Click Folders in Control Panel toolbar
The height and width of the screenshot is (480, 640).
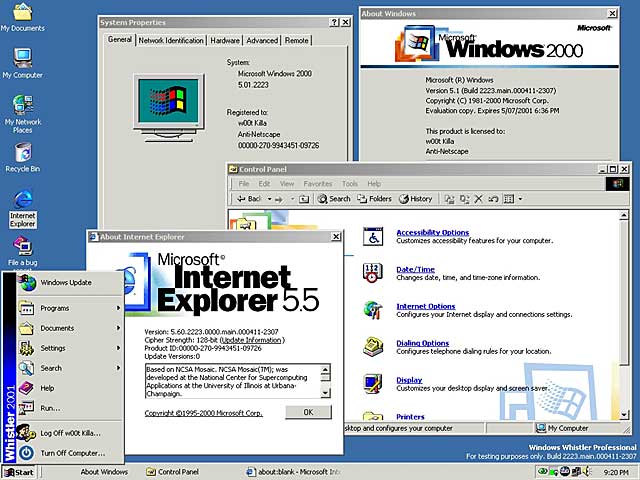374,199
